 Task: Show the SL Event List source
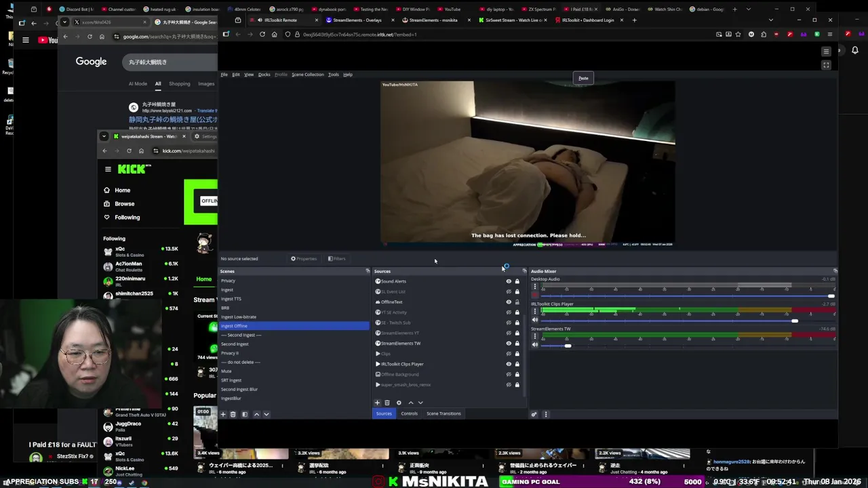click(509, 291)
